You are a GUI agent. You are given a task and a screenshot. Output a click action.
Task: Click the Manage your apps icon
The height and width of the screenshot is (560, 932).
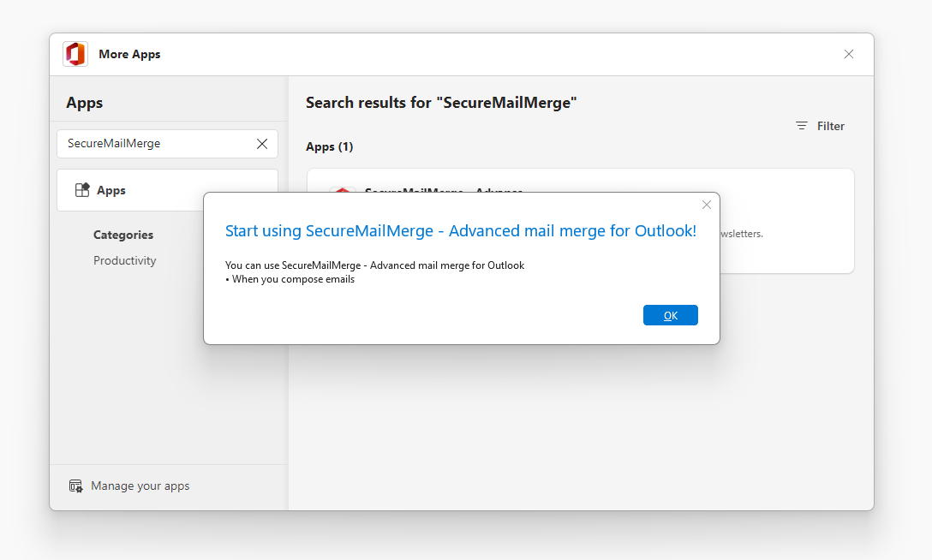click(75, 486)
